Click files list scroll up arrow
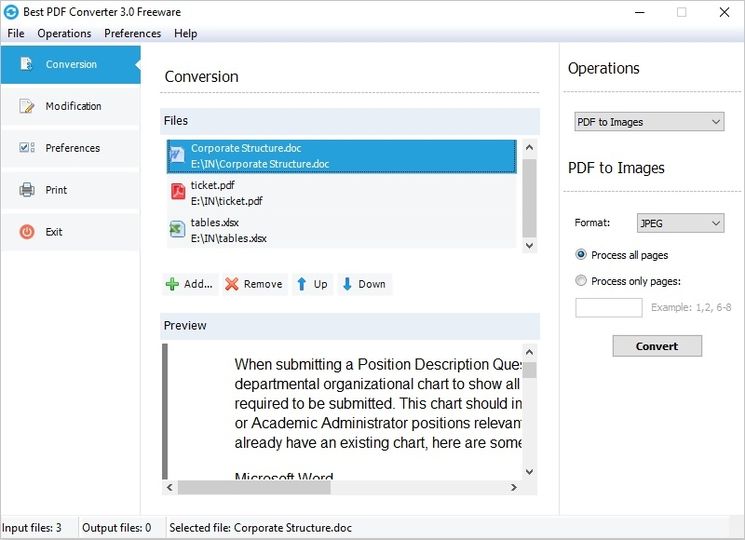Image resolution: width=745 pixels, height=540 pixels. point(529,147)
